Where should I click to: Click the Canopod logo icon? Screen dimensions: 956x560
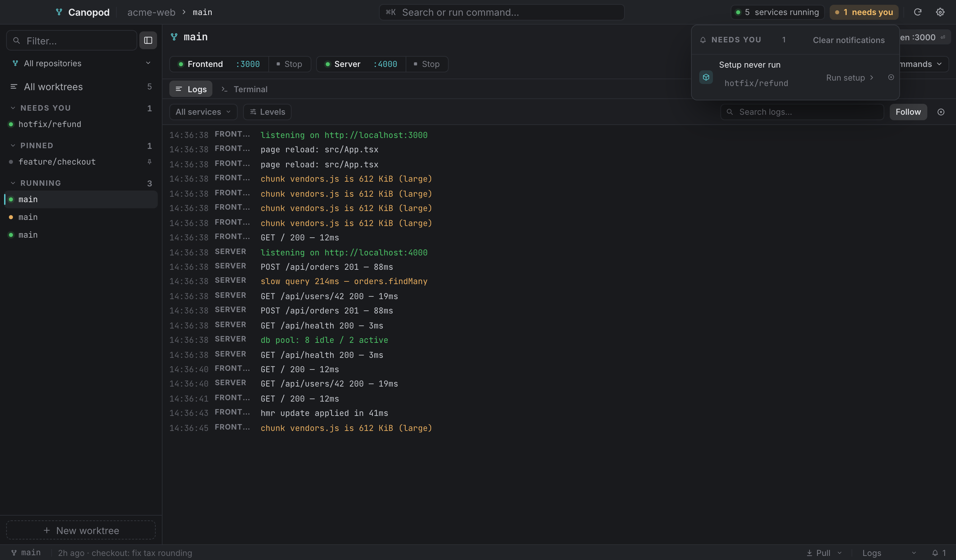click(x=59, y=12)
